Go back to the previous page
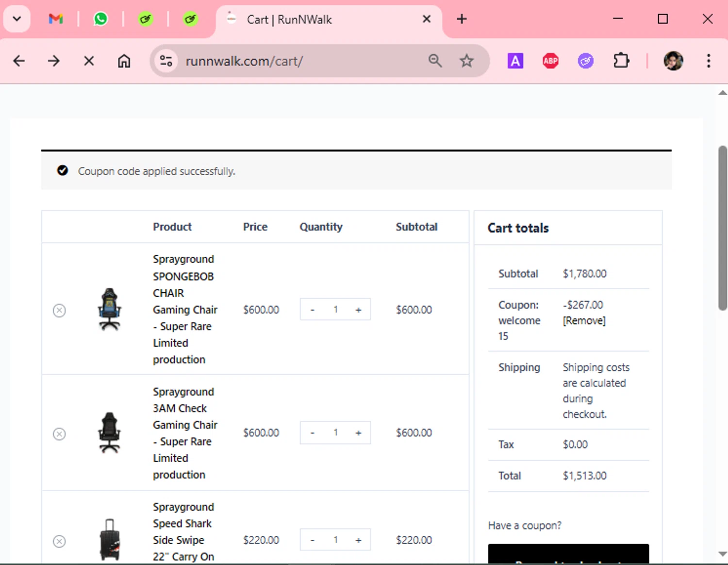Screen dimensions: 728x565 [19, 61]
